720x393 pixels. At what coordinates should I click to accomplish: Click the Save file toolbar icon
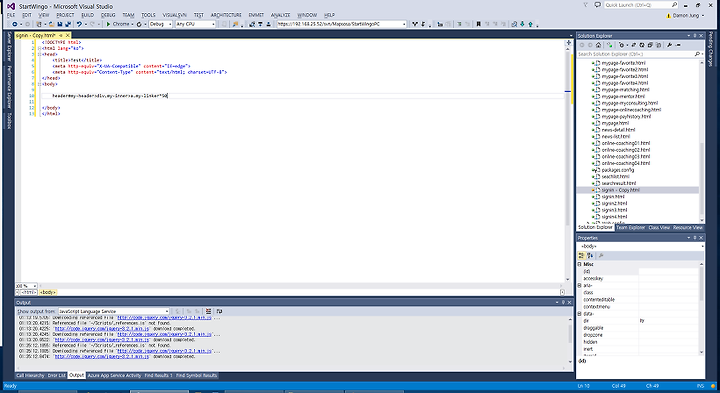click(60, 24)
